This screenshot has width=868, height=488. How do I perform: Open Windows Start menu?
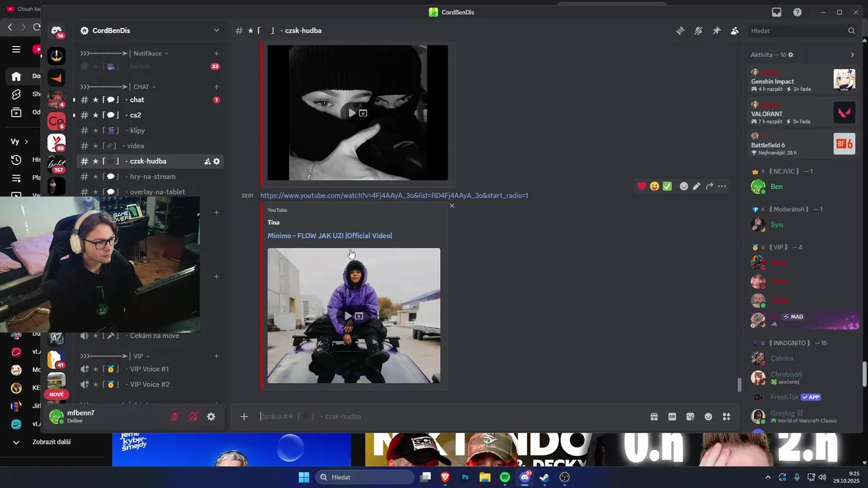(x=304, y=477)
